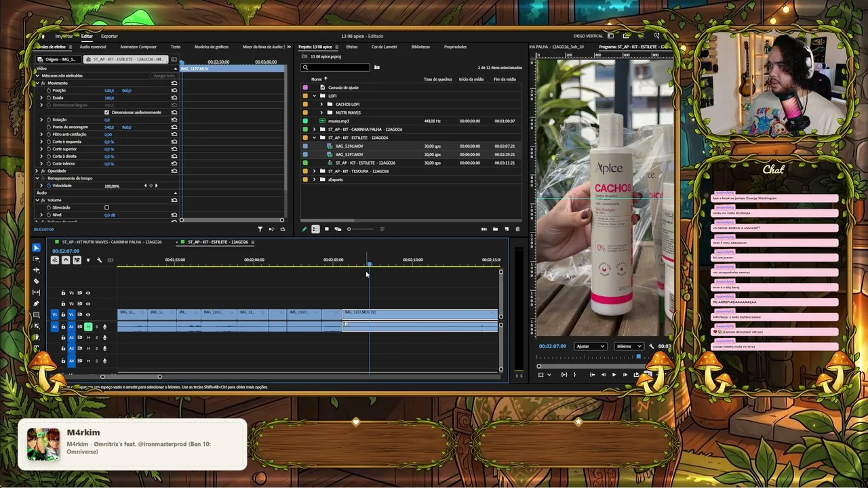The width and height of the screenshot is (868, 488).
Task: Switch project panel to icon view
Action: pos(326,229)
